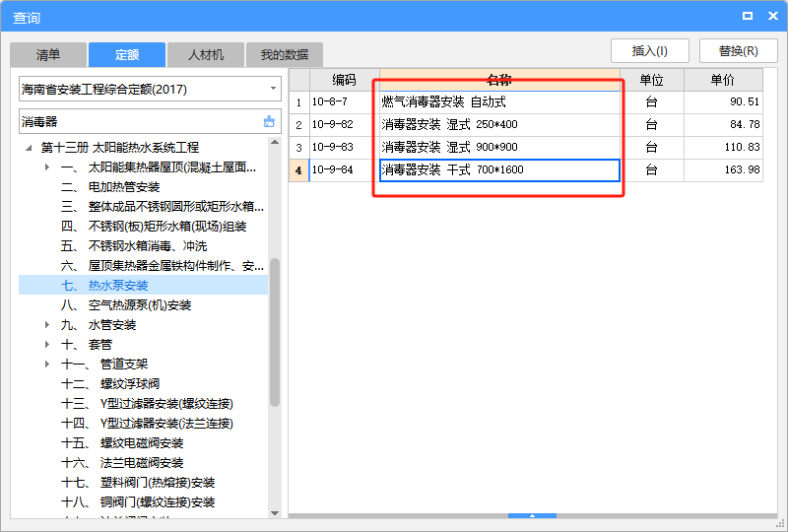
Task: Expand the 十一、管道支架 node arrow
Action: pyautogui.click(x=46, y=365)
